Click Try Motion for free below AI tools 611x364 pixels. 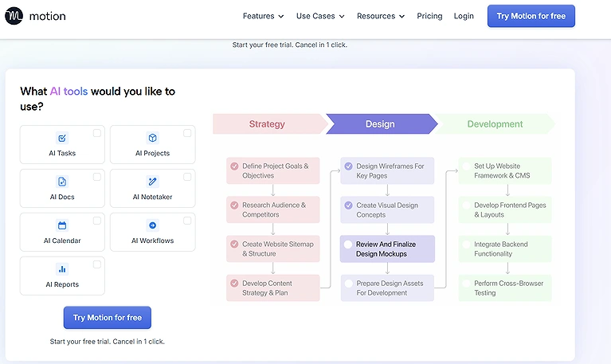[x=108, y=318]
